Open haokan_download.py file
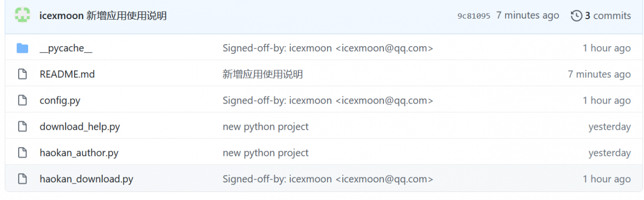Viewport: 644px width, 200px height. 87,179
